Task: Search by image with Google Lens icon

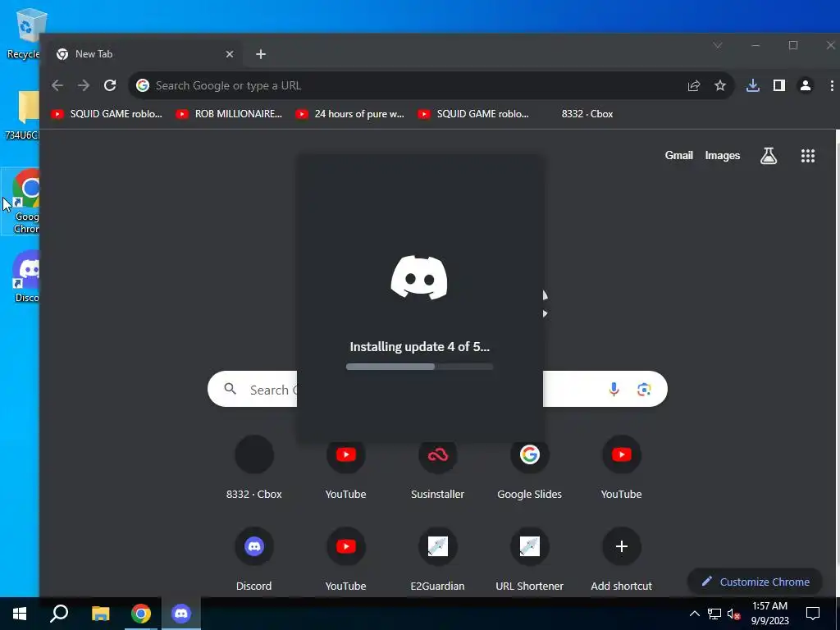Action: pyautogui.click(x=644, y=389)
